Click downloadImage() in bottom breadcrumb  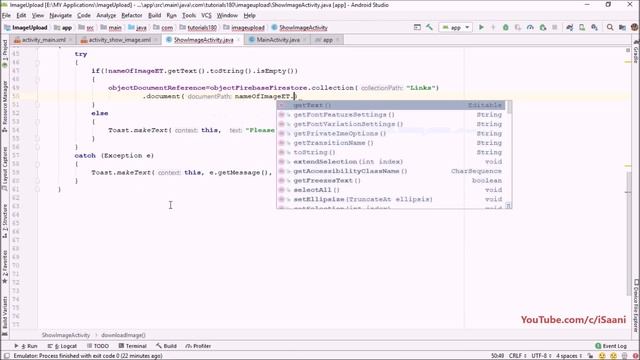tap(123, 335)
